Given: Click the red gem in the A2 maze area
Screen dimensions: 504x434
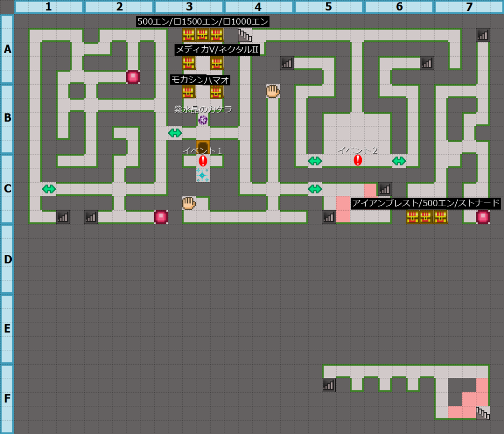Looking at the screenshot, I should [133, 77].
